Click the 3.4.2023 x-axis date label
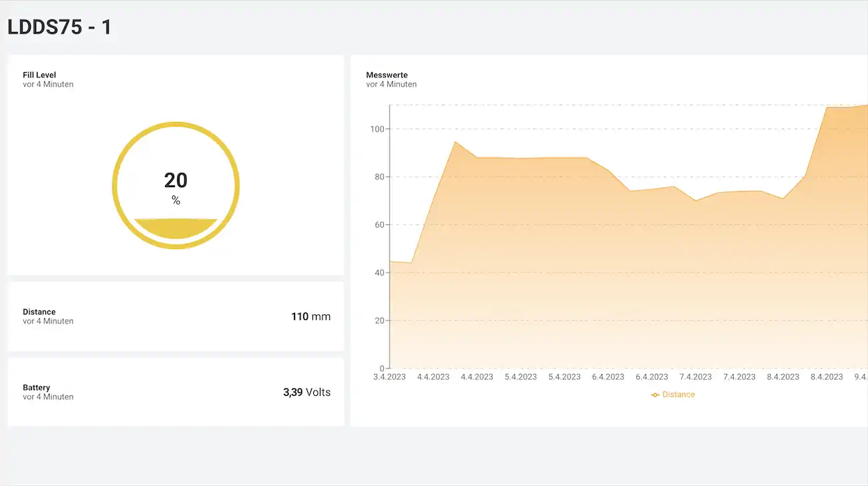This screenshot has height=486, width=868. pyautogui.click(x=389, y=377)
